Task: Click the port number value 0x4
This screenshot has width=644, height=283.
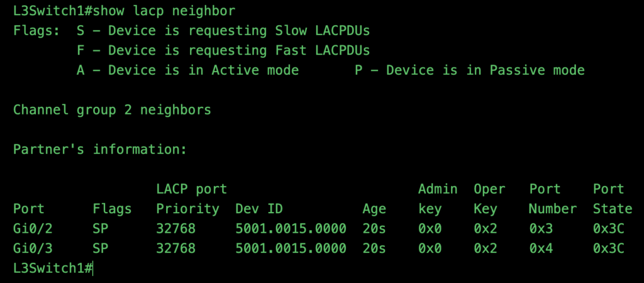Action: pos(540,248)
